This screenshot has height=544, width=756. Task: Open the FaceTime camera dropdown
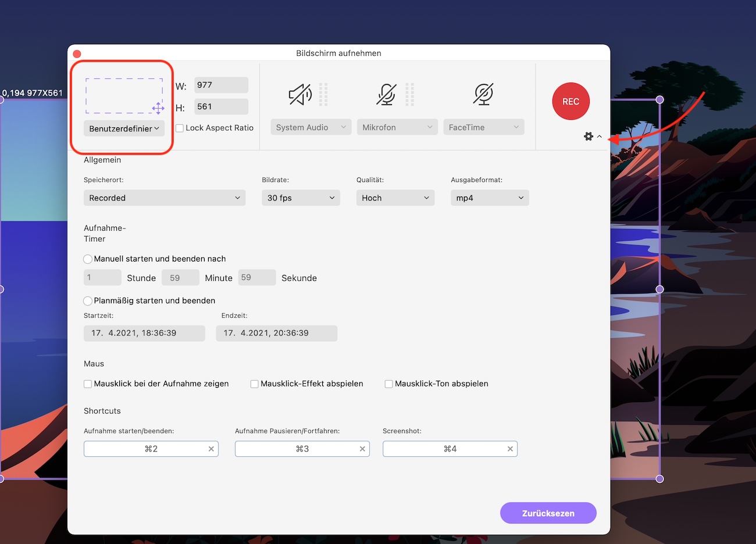click(484, 127)
